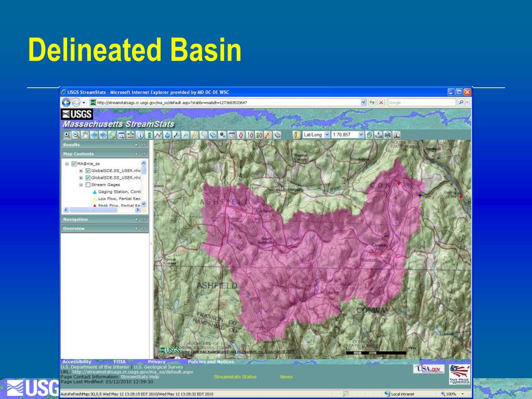Click the refresh map icon beside scale box

[x=369, y=135]
